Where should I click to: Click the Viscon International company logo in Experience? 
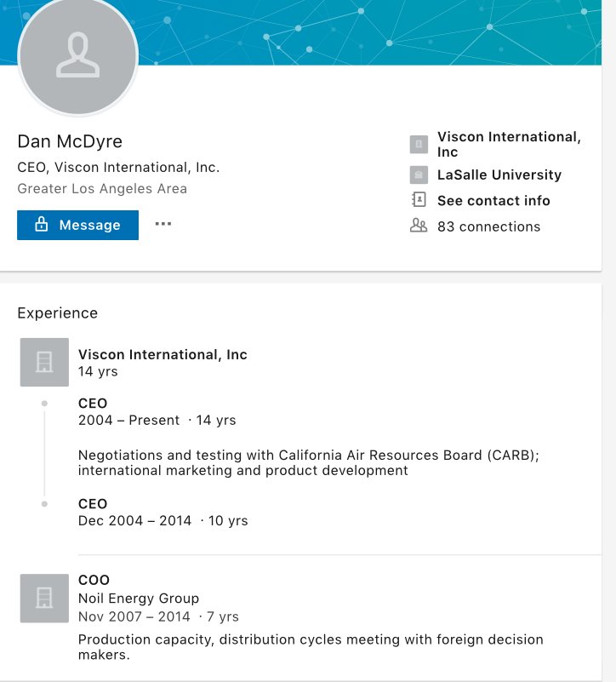click(44, 362)
